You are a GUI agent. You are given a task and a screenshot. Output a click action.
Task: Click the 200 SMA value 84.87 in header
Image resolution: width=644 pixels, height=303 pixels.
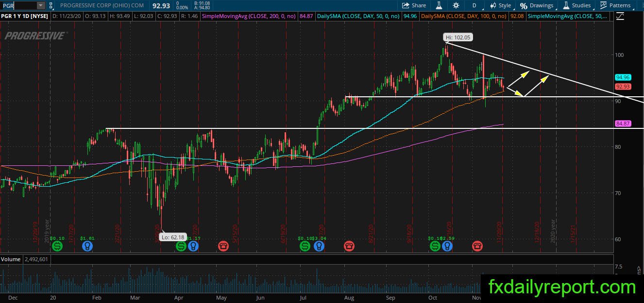[x=306, y=16]
